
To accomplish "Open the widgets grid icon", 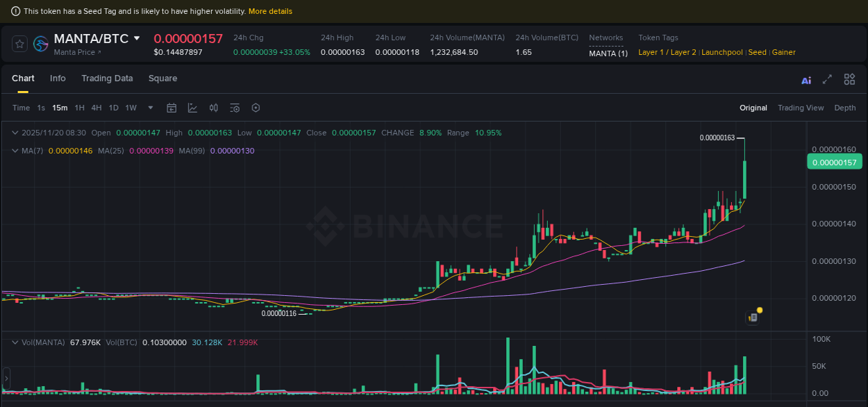I will (849, 79).
